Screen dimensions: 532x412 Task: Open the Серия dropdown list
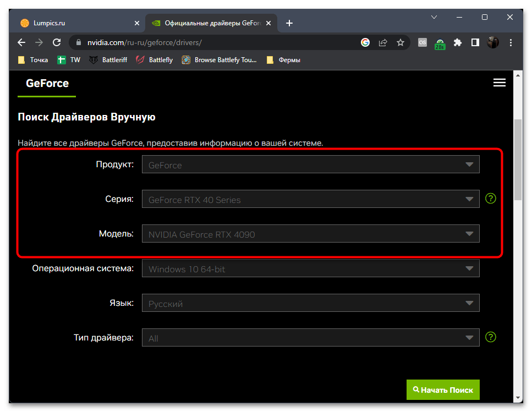(x=310, y=199)
